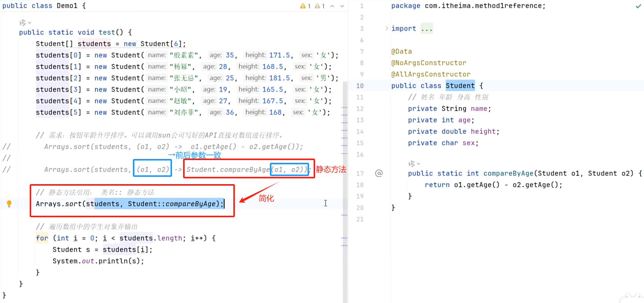The height and width of the screenshot is (303, 644).
Task: Click the height value 181.5
Action: point(280,78)
